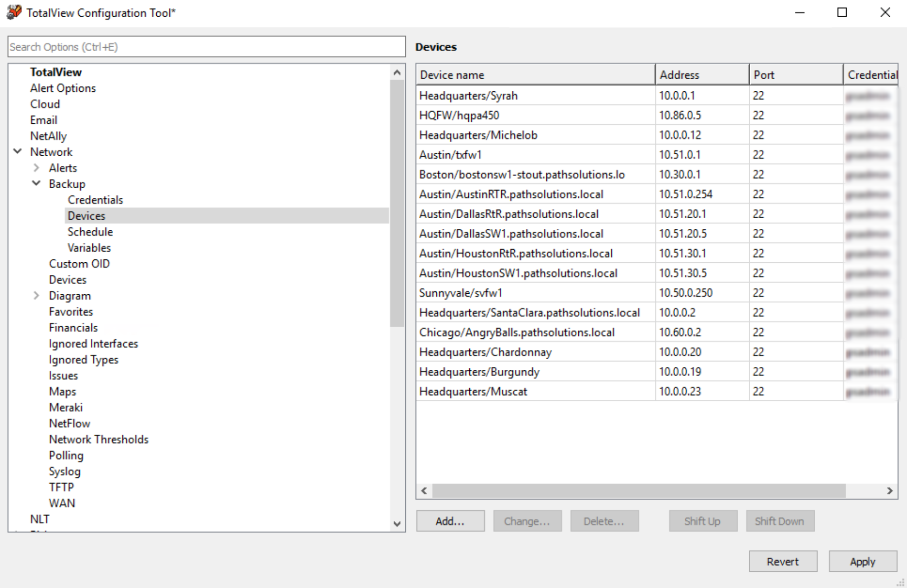The image size is (907, 588).
Task: Select Sunnyvale/svfw1 device row
Action: pos(657,293)
